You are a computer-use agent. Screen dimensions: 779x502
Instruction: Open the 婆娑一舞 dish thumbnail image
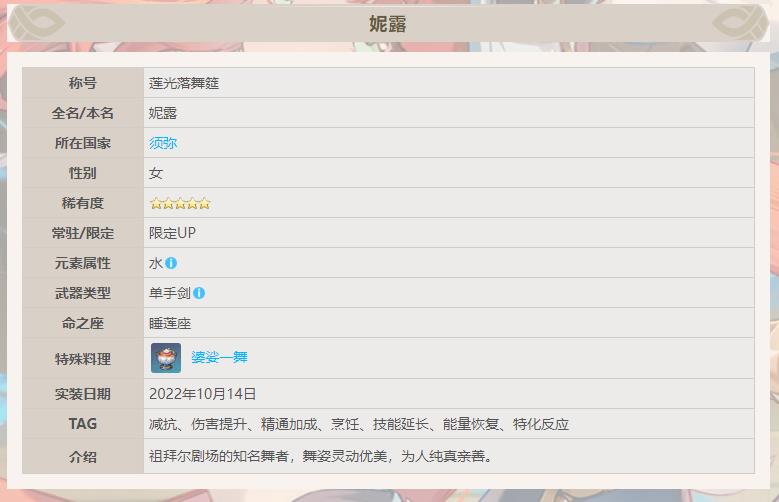[x=166, y=358]
